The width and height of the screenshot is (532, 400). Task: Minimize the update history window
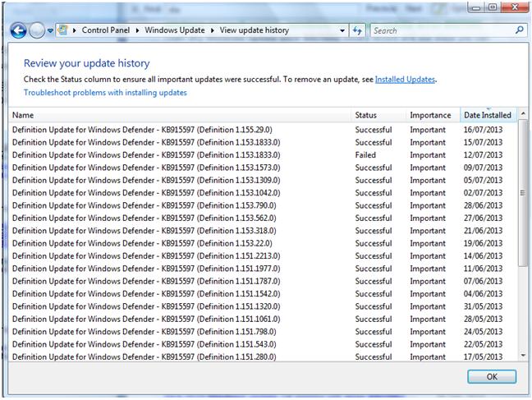point(476,8)
